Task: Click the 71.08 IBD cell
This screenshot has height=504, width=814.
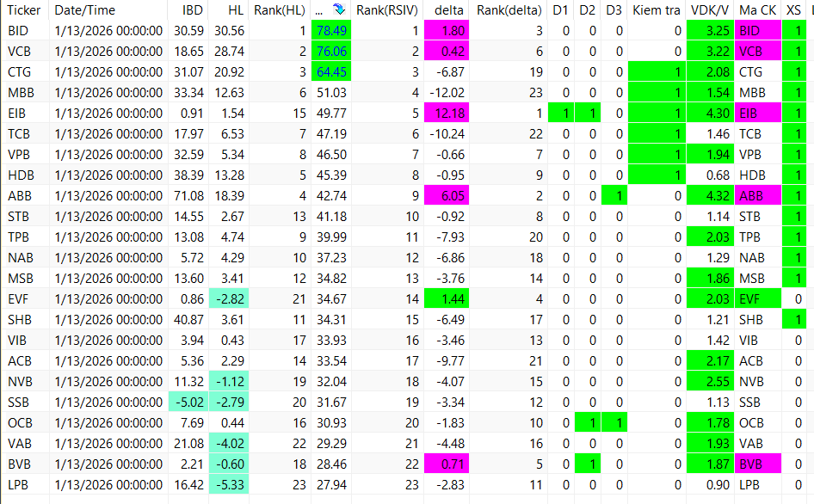Action: 188,196
